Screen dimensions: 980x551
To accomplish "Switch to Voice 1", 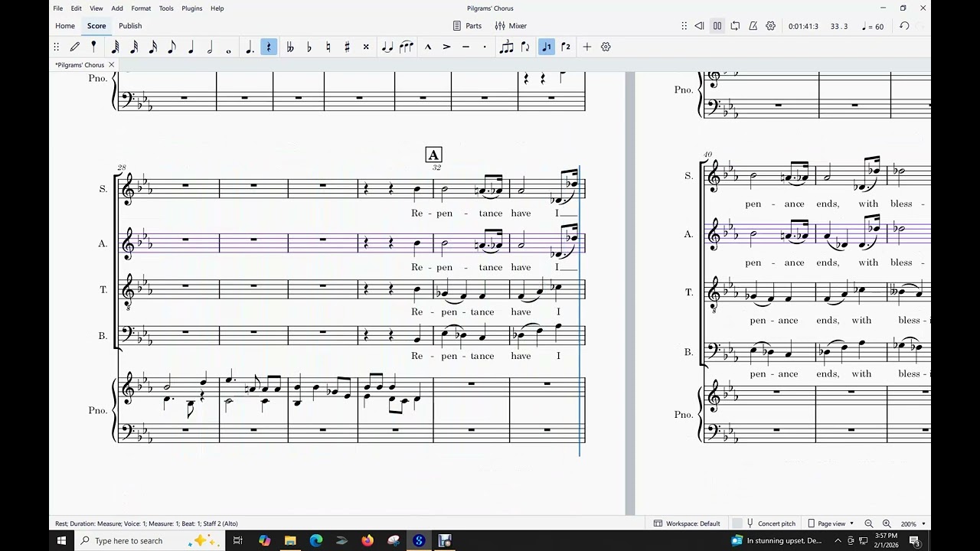I will point(547,47).
